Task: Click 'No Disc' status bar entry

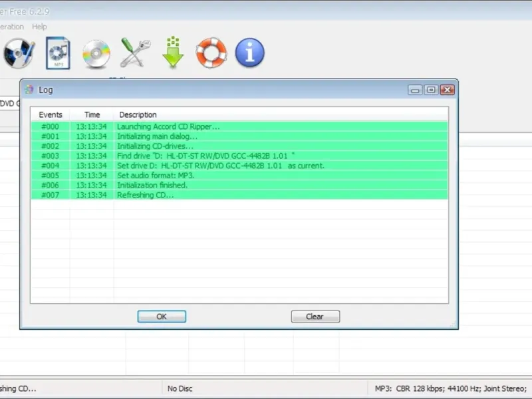Action: click(180, 388)
